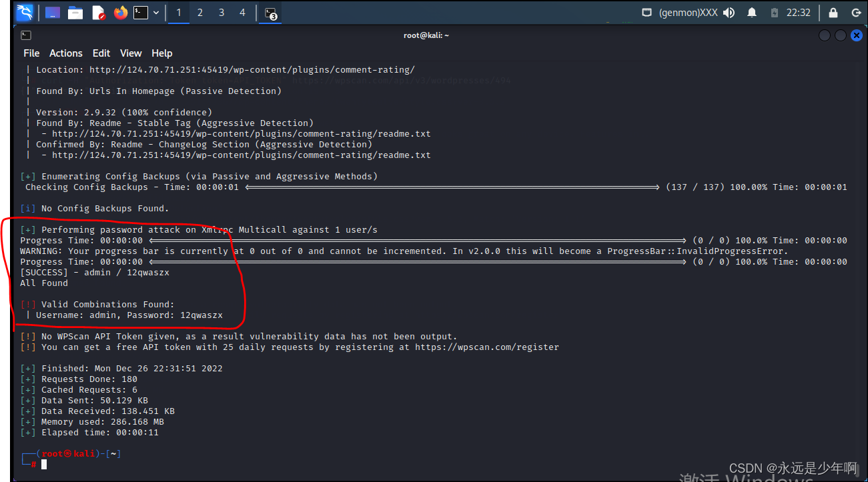
Task: Switch to workspace 2
Action: coord(199,12)
